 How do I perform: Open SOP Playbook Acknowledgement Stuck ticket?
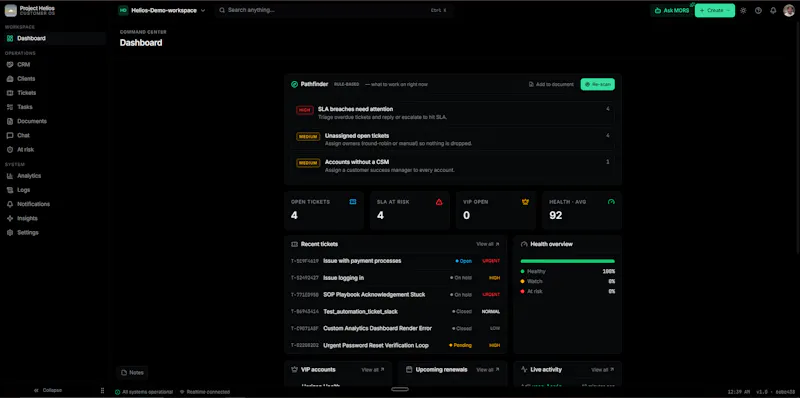[x=395, y=294]
